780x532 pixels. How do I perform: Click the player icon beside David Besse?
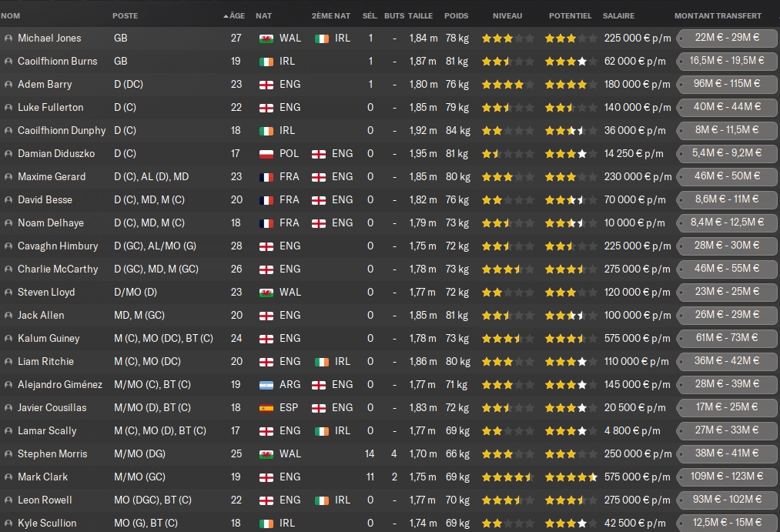[x=8, y=200]
